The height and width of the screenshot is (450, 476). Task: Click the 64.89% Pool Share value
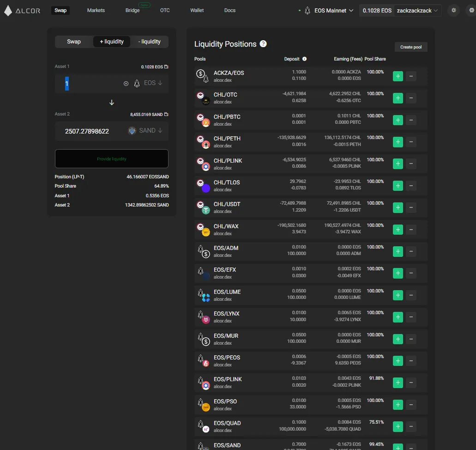162,186
